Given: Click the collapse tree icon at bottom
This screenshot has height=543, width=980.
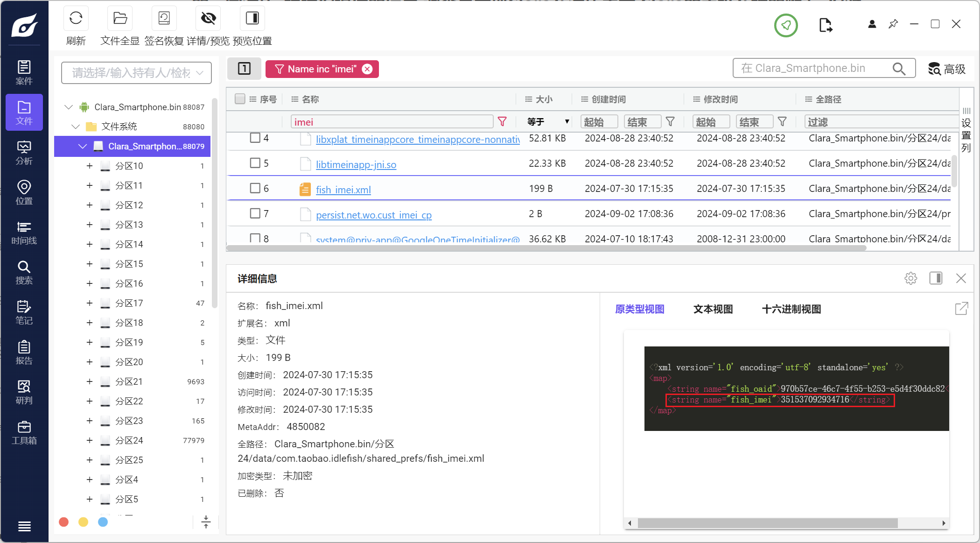Looking at the screenshot, I should click(206, 522).
